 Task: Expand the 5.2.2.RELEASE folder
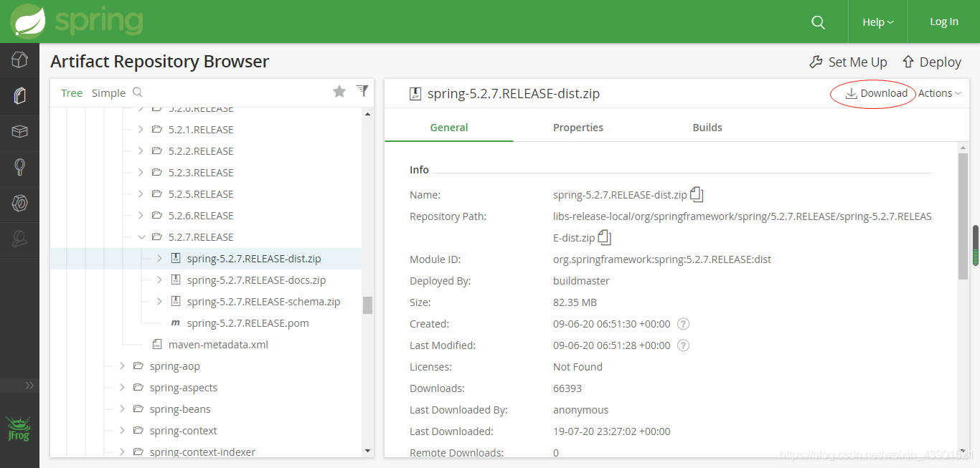[141, 151]
